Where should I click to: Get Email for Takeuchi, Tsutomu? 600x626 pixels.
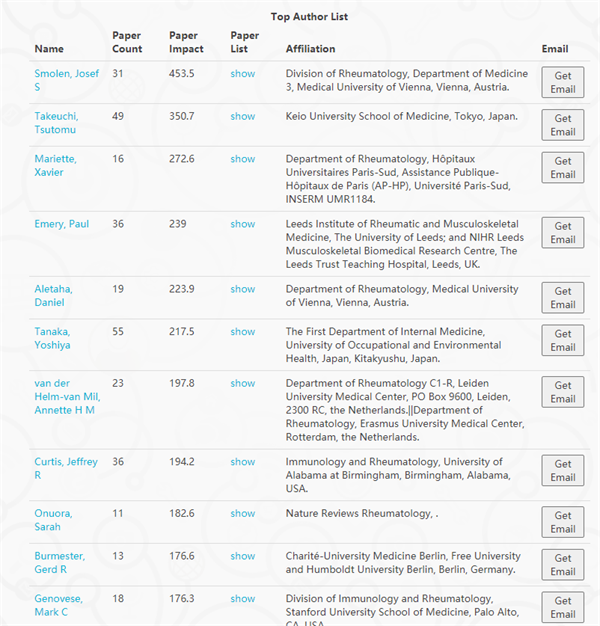pos(562,125)
